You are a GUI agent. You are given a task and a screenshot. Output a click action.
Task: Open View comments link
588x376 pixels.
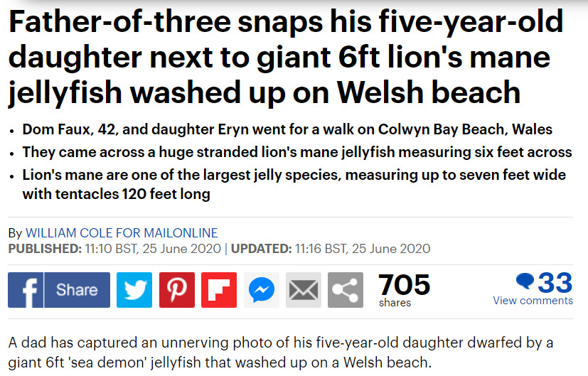(x=533, y=300)
